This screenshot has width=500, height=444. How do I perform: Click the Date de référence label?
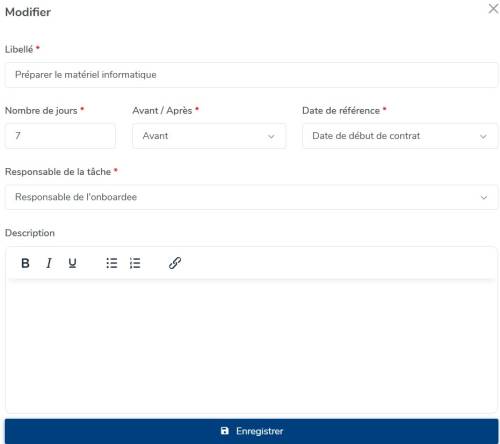pos(341,111)
